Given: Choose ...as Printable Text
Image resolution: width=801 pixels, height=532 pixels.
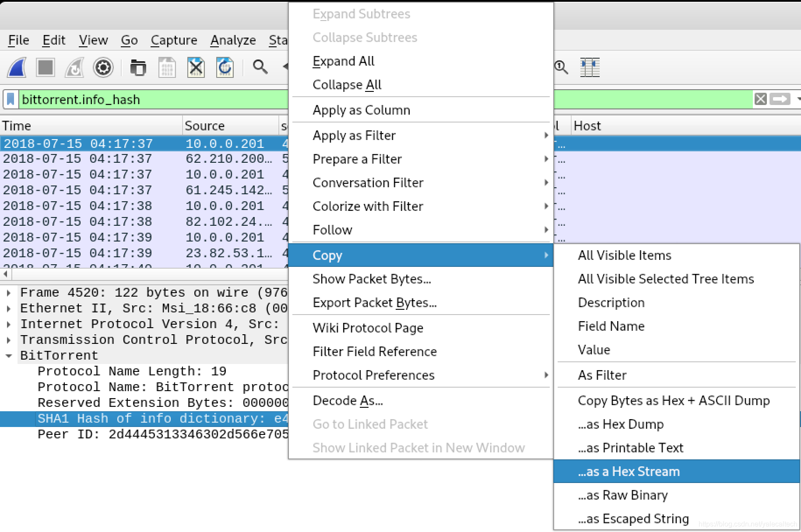Looking at the screenshot, I should point(676,448).
